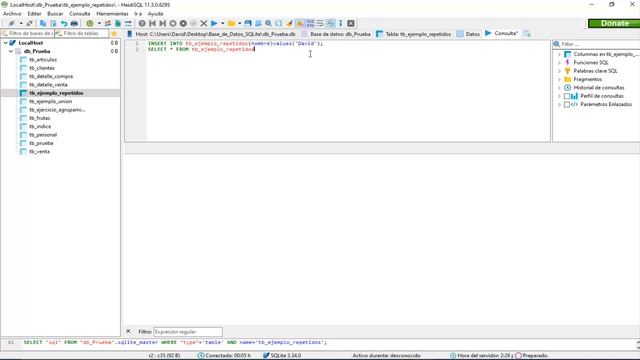Click the green document export icon
640x360 pixels.
[118, 24]
